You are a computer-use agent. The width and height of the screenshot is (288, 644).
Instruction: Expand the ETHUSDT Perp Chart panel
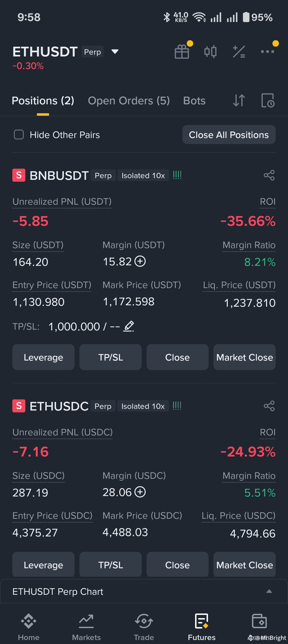point(269,591)
